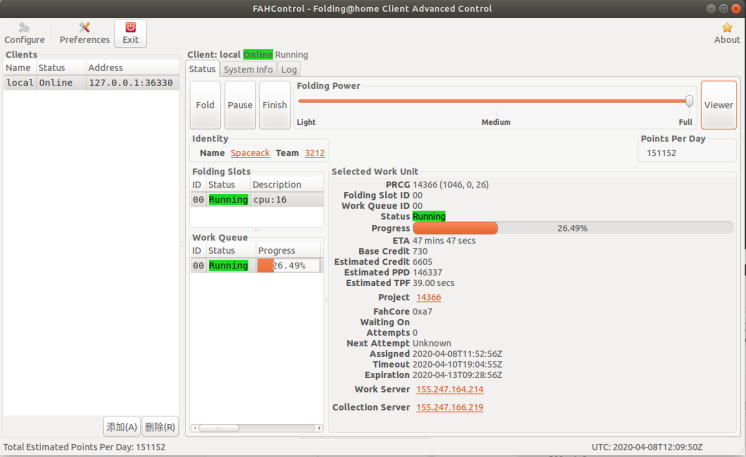Open the project 14366 link

tap(428, 297)
